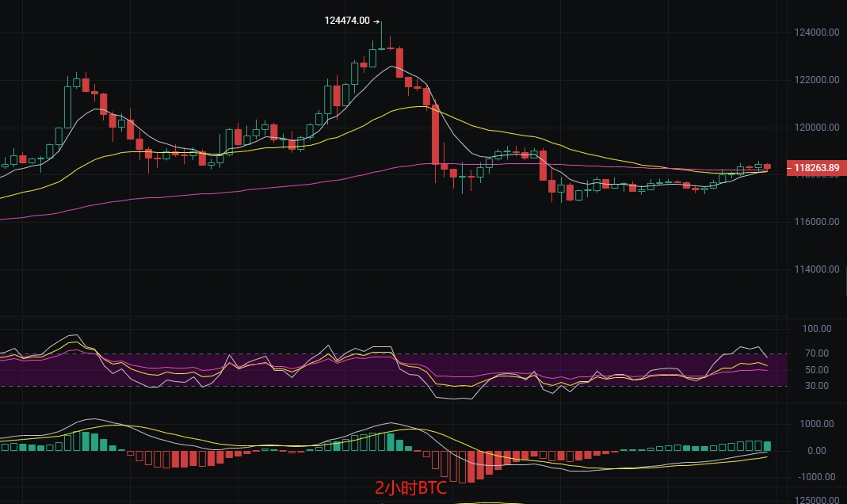The height and width of the screenshot is (504, 847).
Task: Click the MACD 1000.00 scale label
Action: (817, 424)
